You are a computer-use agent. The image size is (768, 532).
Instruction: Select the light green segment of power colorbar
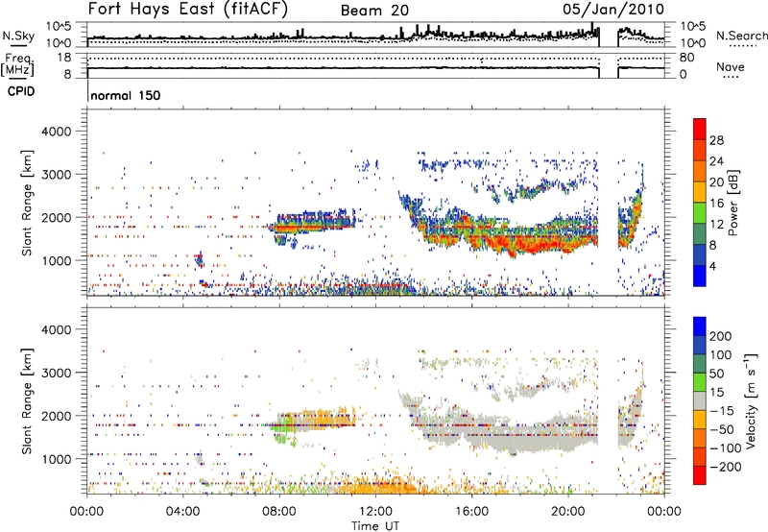(x=700, y=212)
